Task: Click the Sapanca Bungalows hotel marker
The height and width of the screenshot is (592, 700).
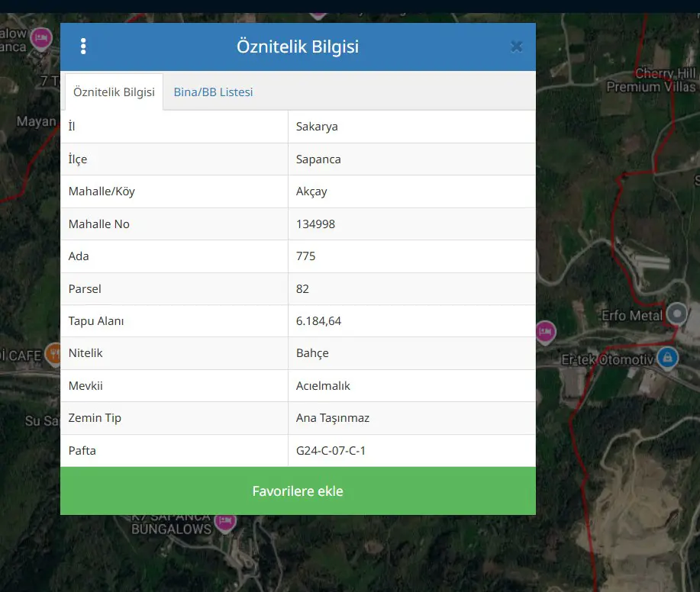Action: point(225,522)
